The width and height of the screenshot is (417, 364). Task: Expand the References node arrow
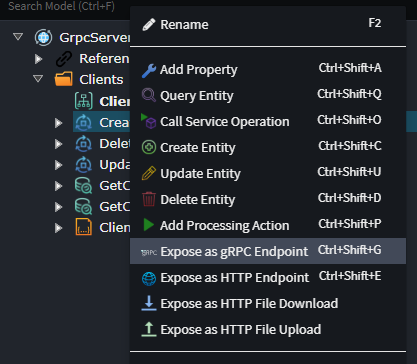click(38, 59)
